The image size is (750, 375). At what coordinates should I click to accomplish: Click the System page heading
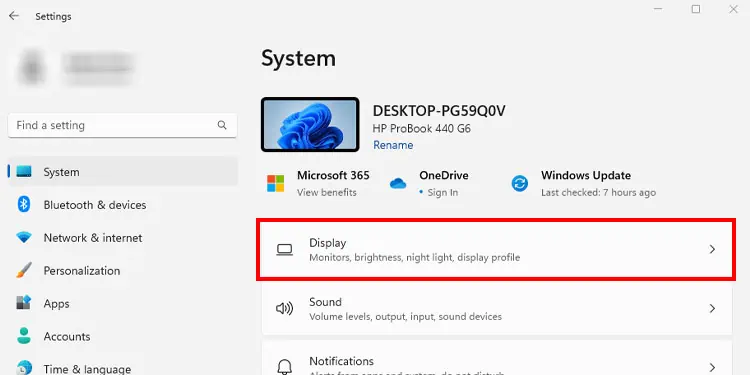tap(298, 59)
